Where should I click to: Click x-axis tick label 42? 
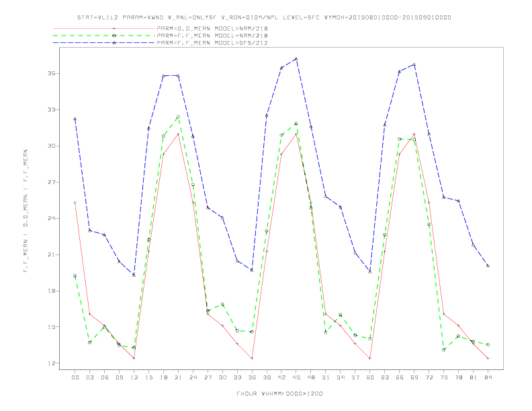tap(281, 377)
